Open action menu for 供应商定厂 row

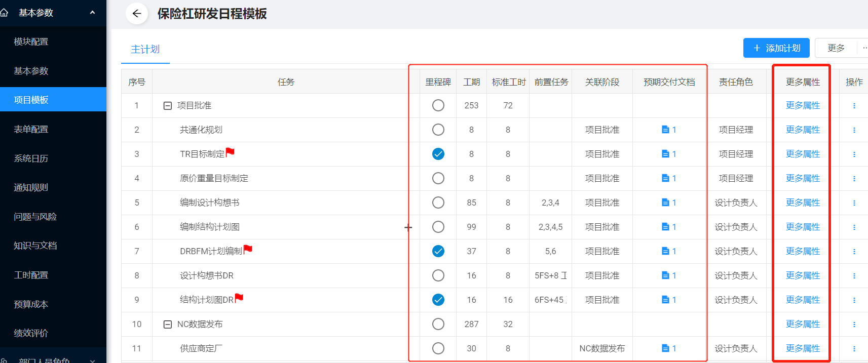pyautogui.click(x=854, y=349)
